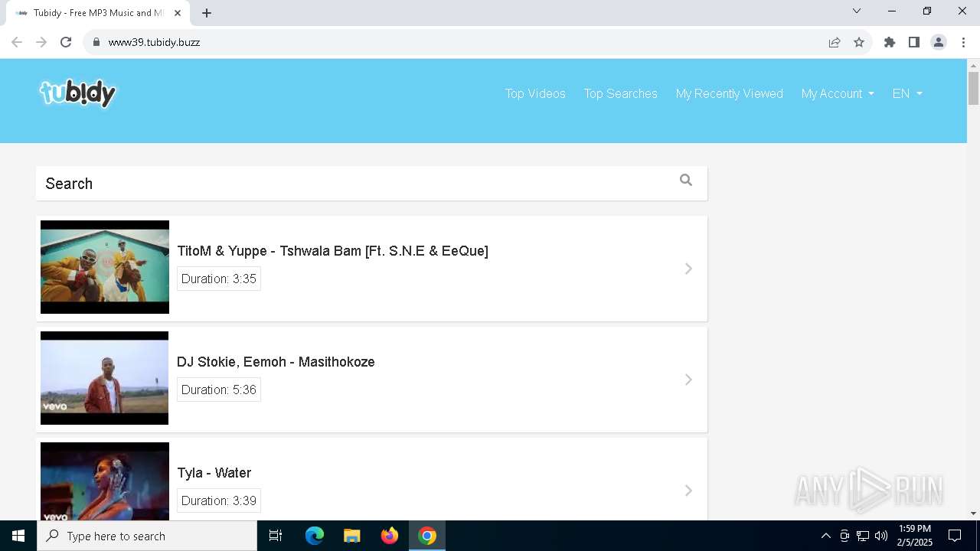Open Tyla - Water link

(214, 473)
